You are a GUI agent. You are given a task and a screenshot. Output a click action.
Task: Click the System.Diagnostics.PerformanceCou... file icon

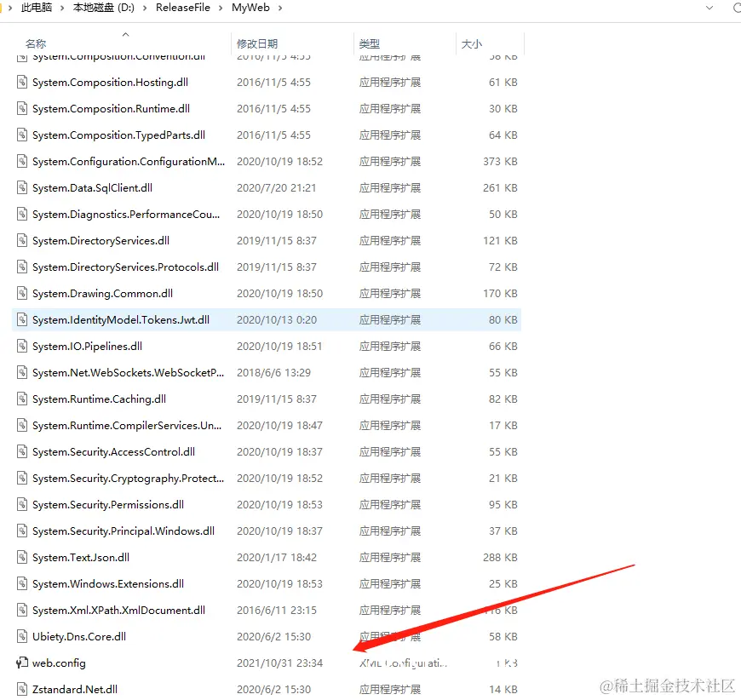pos(22,215)
